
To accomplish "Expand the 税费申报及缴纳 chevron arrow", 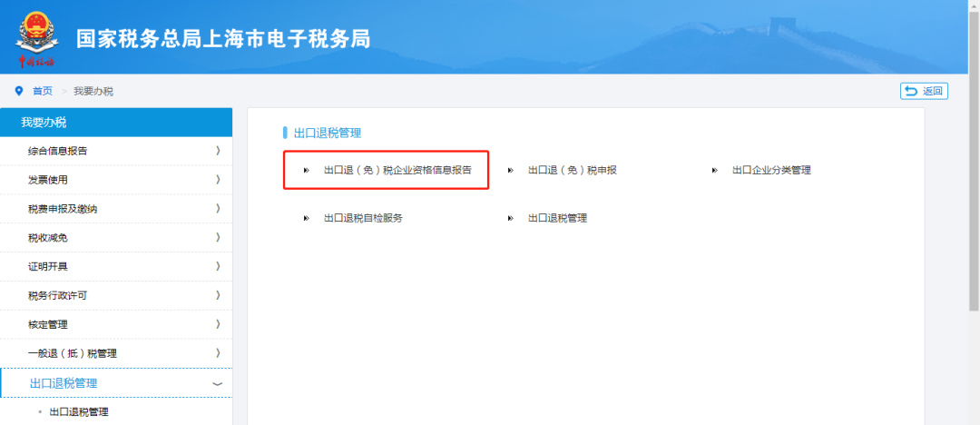I will (218, 209).
